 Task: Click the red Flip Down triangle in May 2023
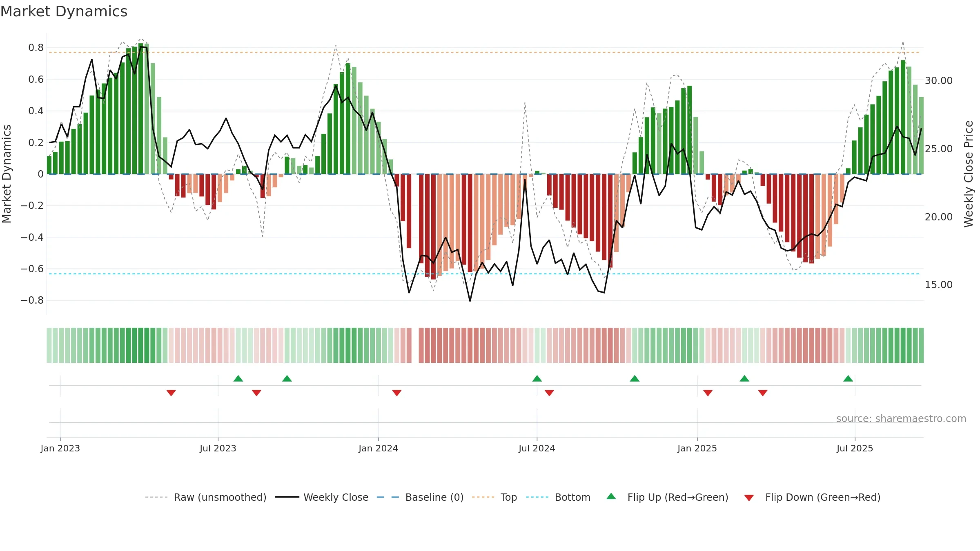pos(171,393)
